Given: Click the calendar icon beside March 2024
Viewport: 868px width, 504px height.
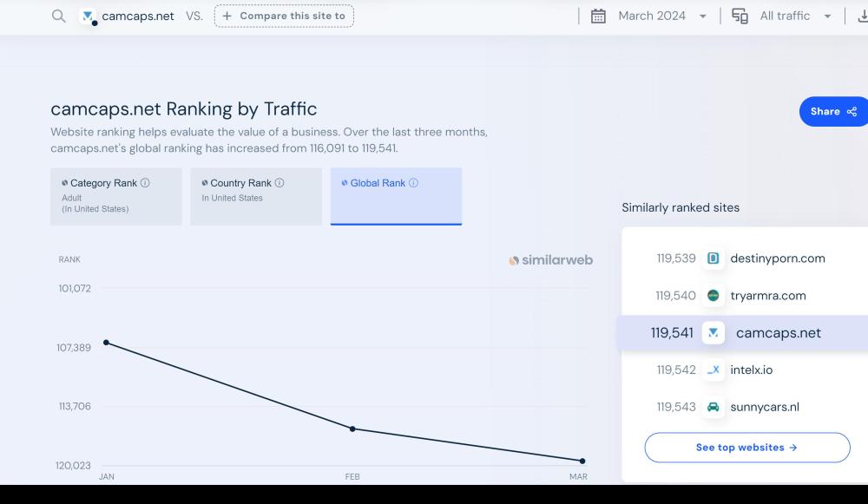Looking at the screenshot, I should [598, 16].
